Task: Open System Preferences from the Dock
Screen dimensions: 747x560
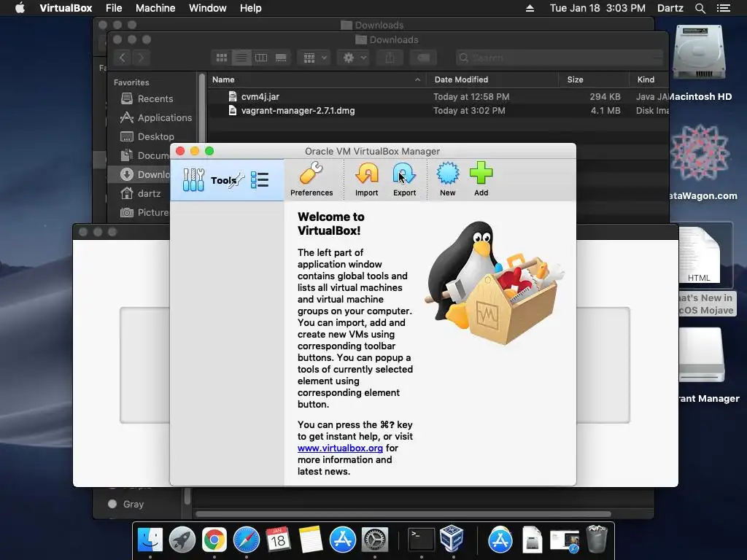Action: tap(375, 540)
